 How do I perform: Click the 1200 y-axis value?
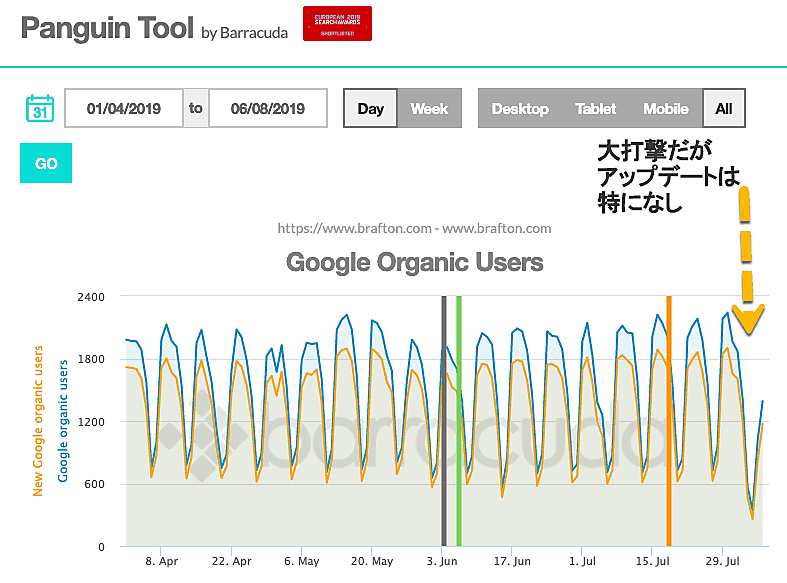(91, 422)
